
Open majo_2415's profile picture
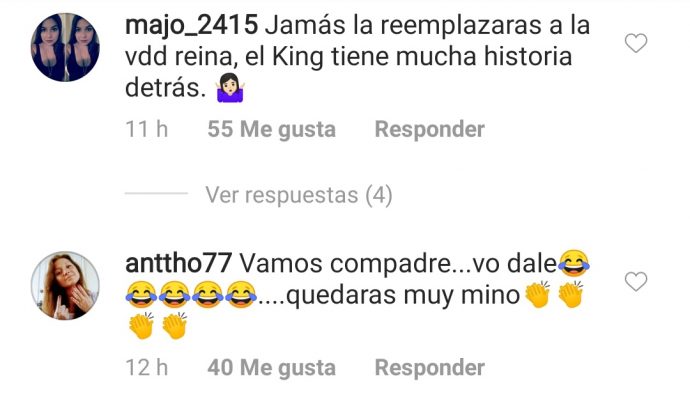pos(65,47)
